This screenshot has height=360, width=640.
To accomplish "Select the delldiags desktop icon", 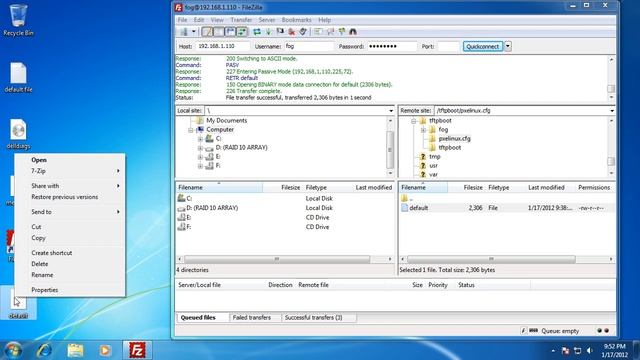I will pos(18,134).
